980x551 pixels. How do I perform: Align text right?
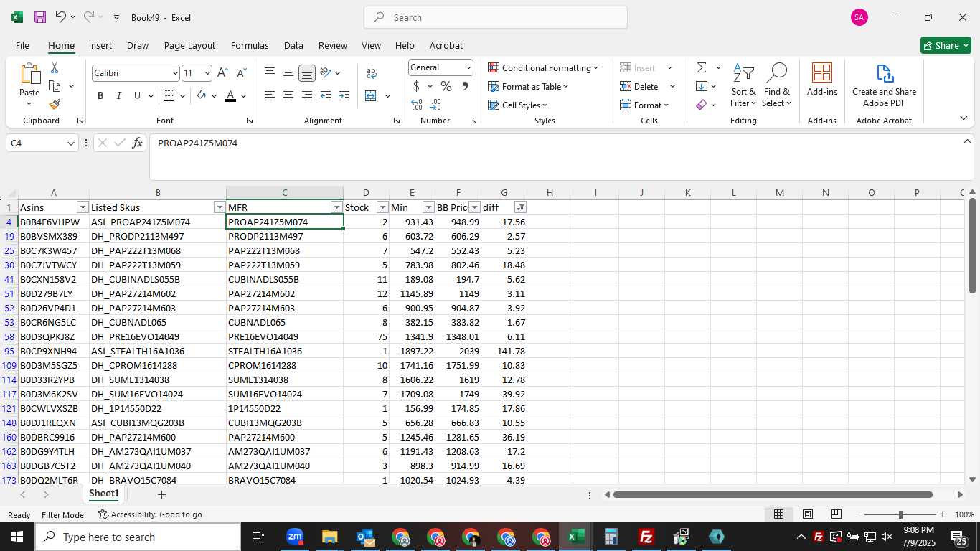pyautogui.click(x=307, y=96)
